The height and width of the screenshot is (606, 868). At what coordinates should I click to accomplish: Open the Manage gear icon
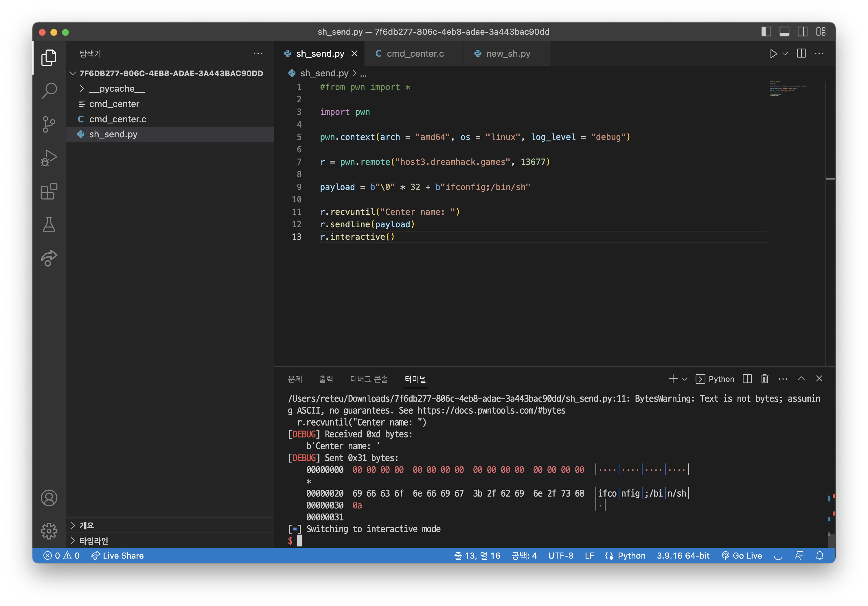pyautogui.click(x=49, y=531)
